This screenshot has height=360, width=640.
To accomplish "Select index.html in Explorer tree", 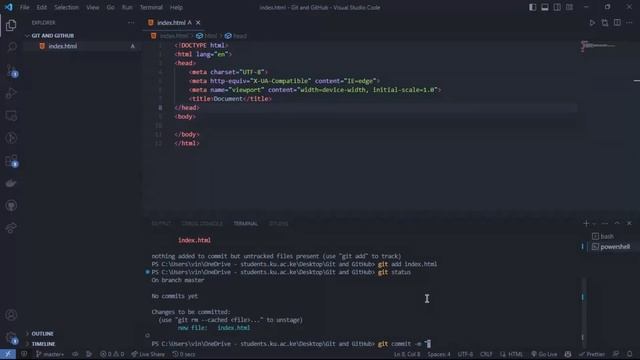I will coord(82,46).
